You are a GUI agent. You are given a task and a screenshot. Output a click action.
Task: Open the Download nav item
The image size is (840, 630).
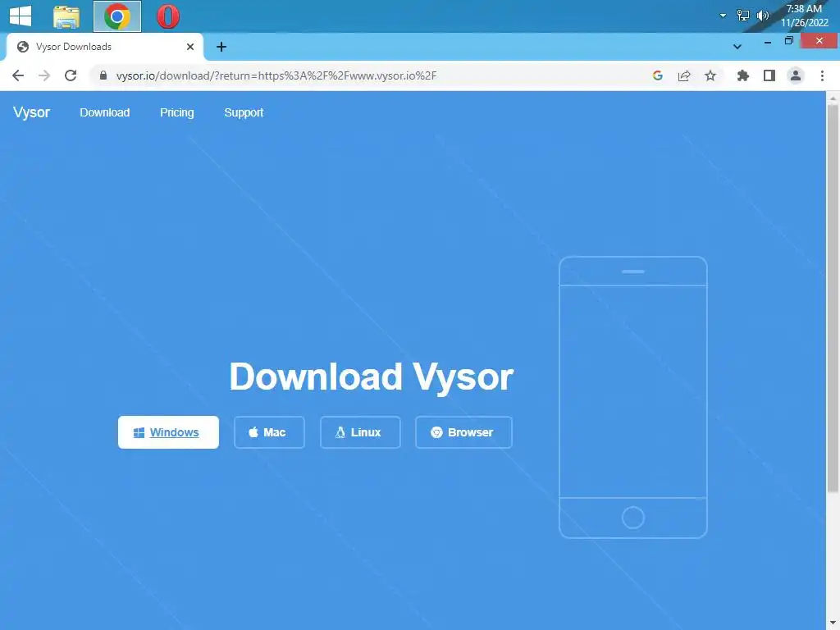coord(105,112)
